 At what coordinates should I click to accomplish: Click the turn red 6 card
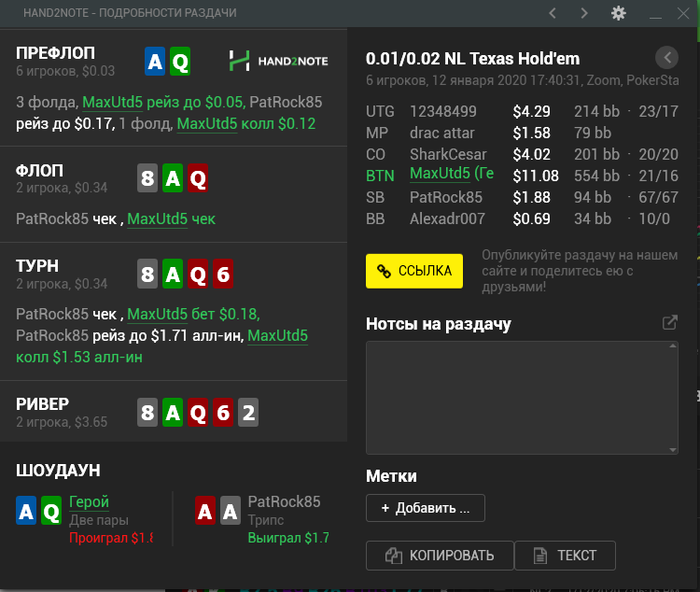(223, 274)
